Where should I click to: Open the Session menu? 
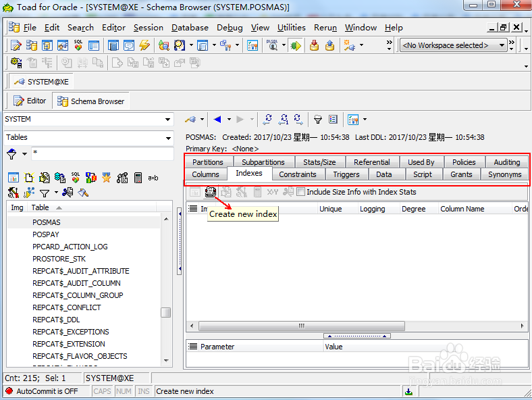pos(149,28)
